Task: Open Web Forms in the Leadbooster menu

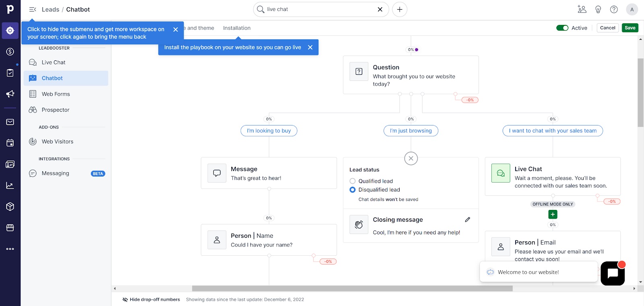Action: tap(56, 94)
